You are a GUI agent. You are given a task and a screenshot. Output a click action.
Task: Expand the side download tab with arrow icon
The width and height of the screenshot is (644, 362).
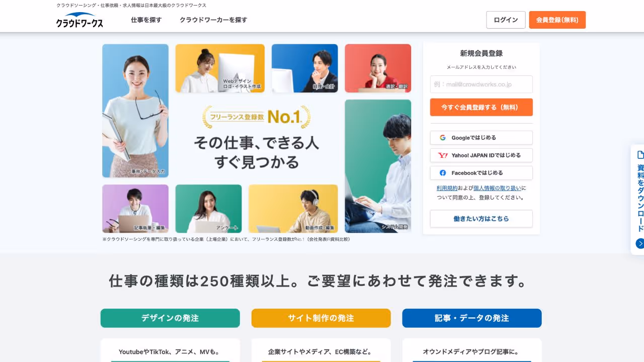coord(640,244)
